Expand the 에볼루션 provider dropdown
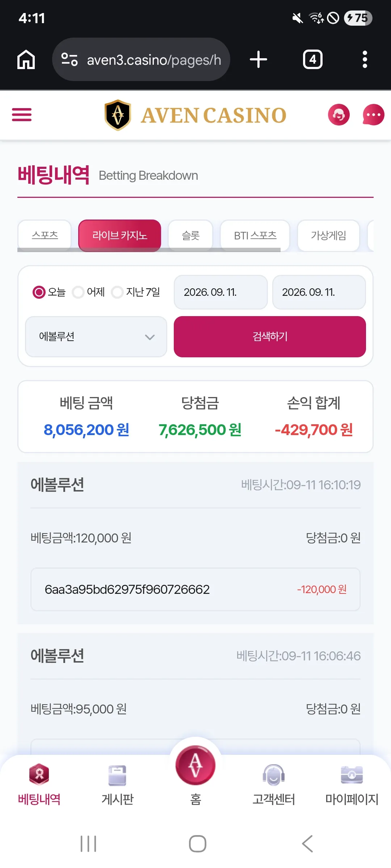Screen dimensions: 391x868 (96, 337)
